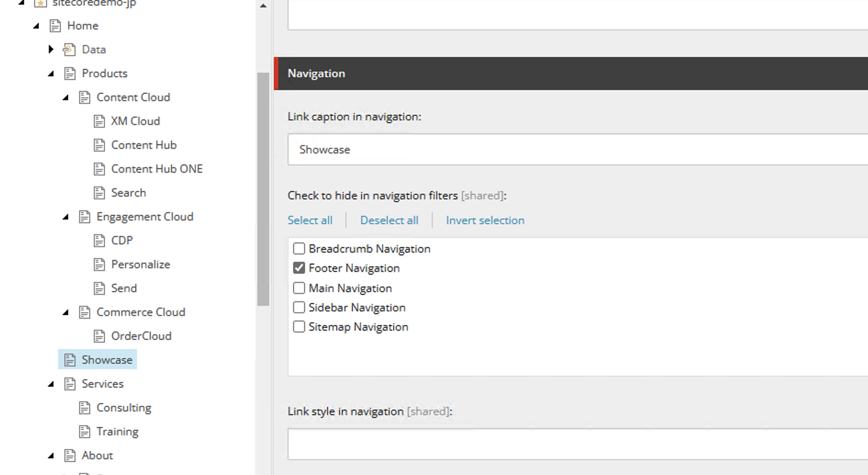Click the Content Hub ONE page icon
The image size is (868, 475).
point(99,169)
